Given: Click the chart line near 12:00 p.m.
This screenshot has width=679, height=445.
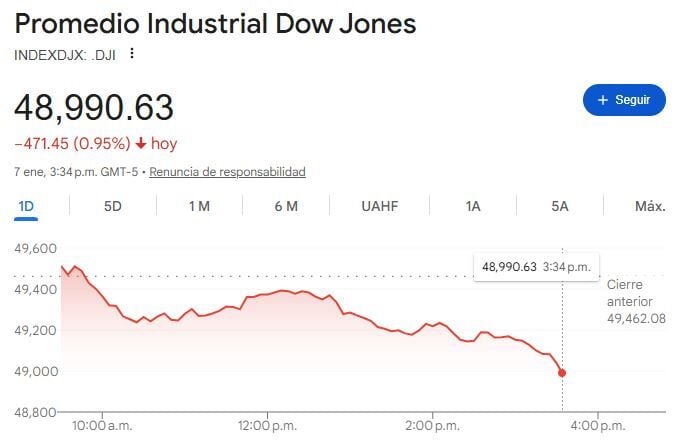Looking at the screenshot, I should pyautogui.click(x=268, y=294).
